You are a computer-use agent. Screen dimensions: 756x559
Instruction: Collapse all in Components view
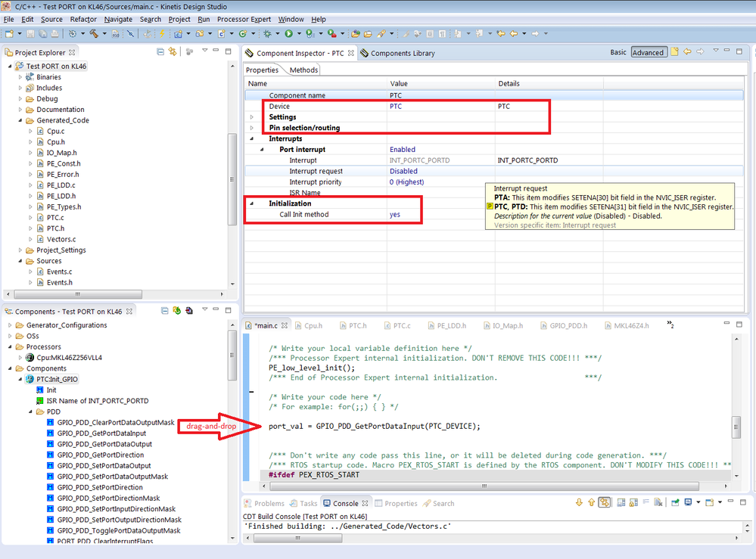coord(165,311)
